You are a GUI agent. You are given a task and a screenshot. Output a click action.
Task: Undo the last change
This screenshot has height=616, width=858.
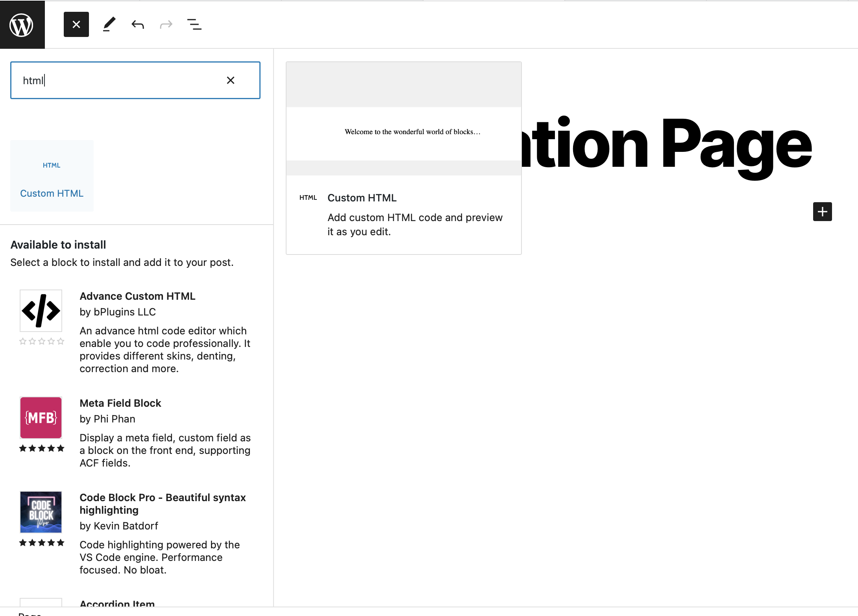[137, 24]
